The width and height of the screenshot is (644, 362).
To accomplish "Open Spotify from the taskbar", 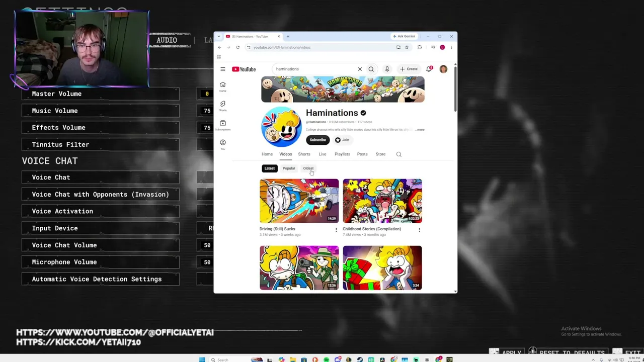I will click(326, 359).
